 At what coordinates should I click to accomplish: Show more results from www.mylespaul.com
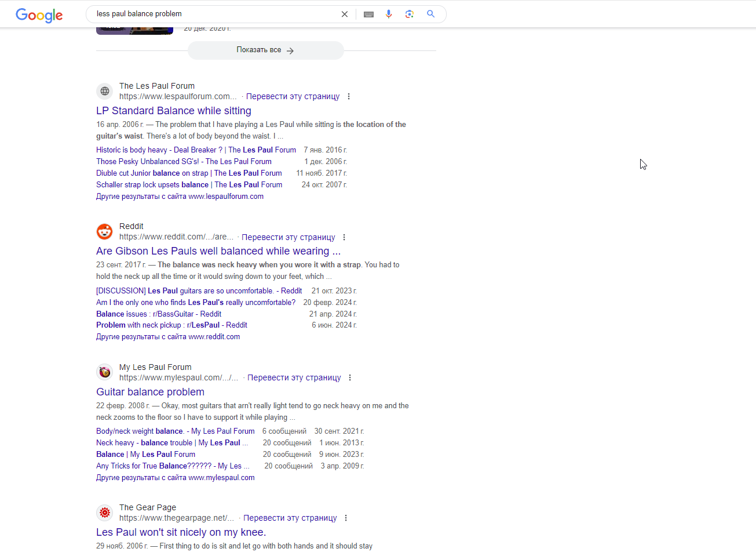pyautogui.click(x=176, y=477)
